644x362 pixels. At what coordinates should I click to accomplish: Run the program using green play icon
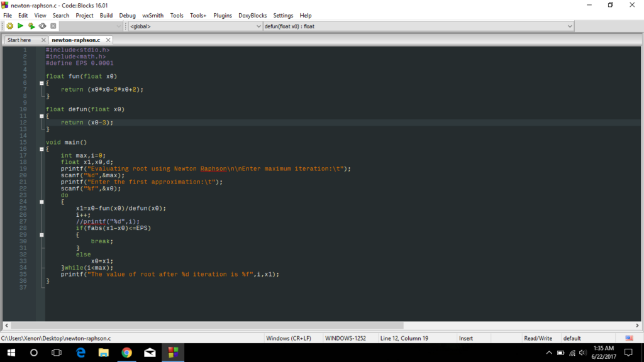point(20,26)
